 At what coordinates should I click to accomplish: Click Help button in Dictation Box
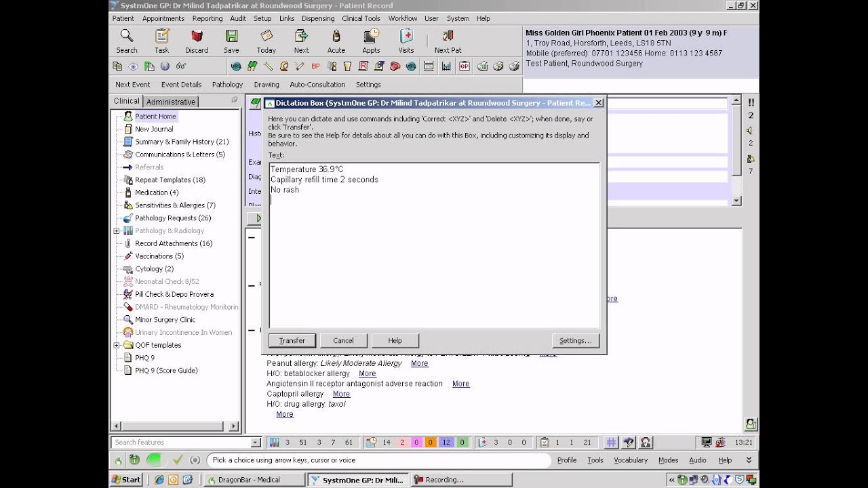click(x=395, y=340)
